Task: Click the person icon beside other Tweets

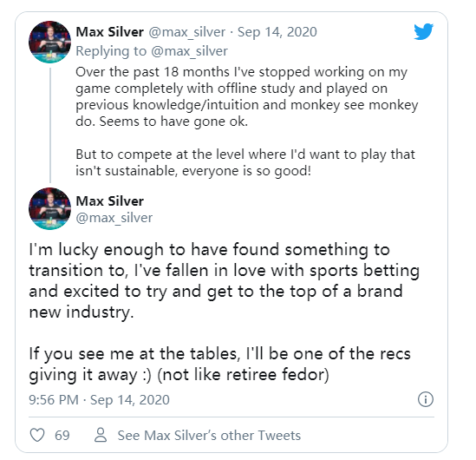Action: click(101, 435)
